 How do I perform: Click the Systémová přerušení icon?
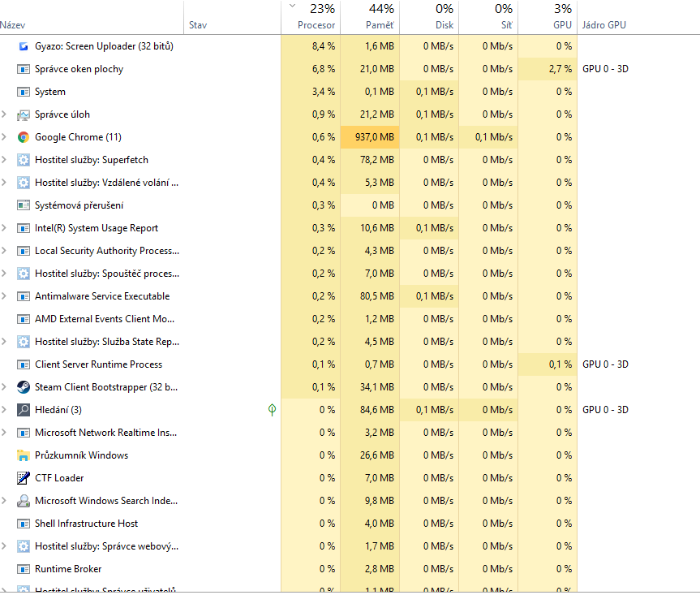(24, 205)
